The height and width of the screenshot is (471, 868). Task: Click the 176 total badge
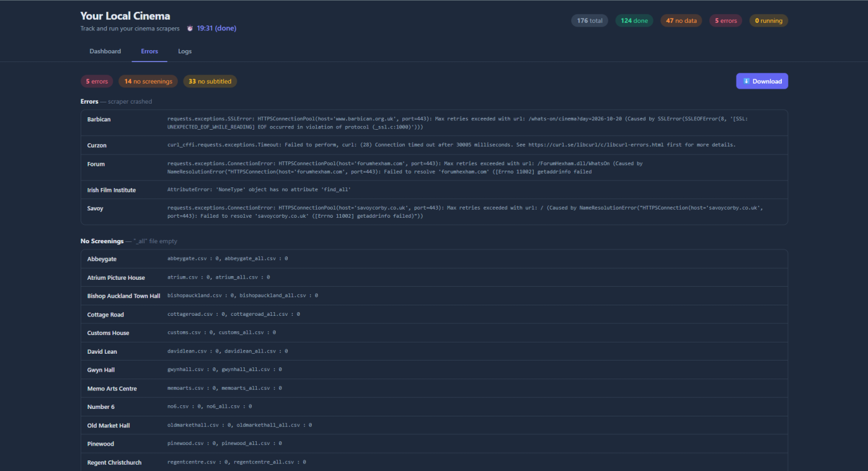point(590,20)
